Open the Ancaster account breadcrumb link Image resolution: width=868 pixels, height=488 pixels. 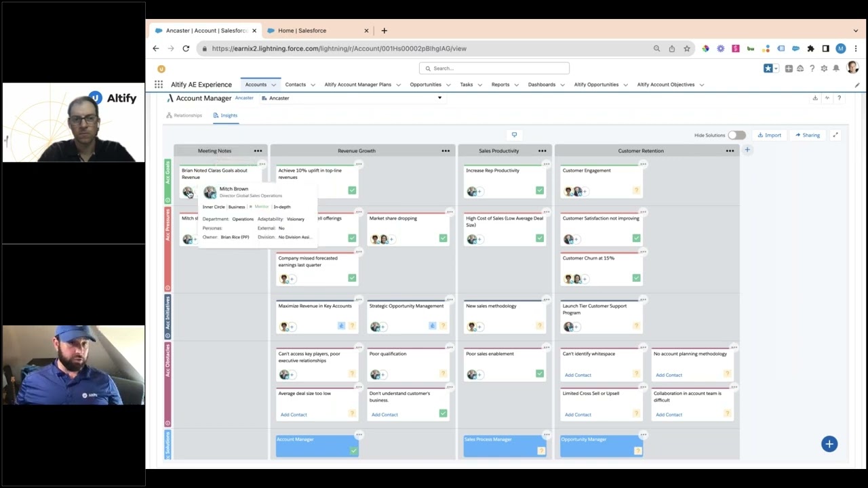[244, 98]
